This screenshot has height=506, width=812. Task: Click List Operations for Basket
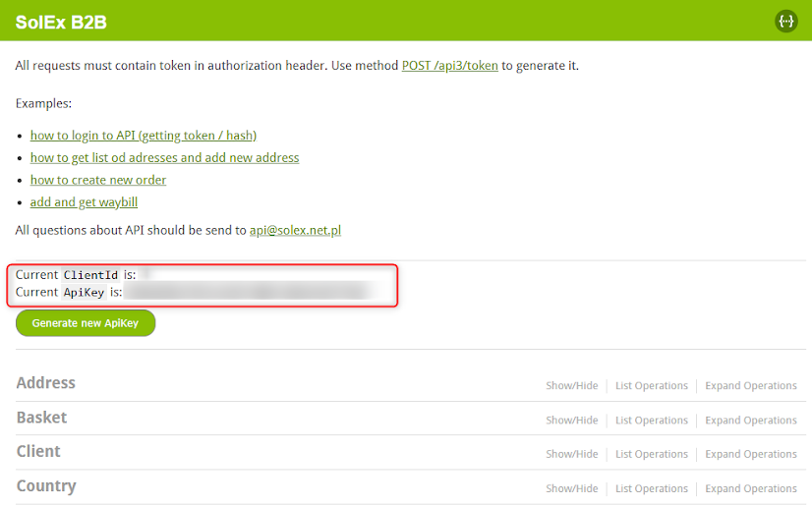coord(652,421)
